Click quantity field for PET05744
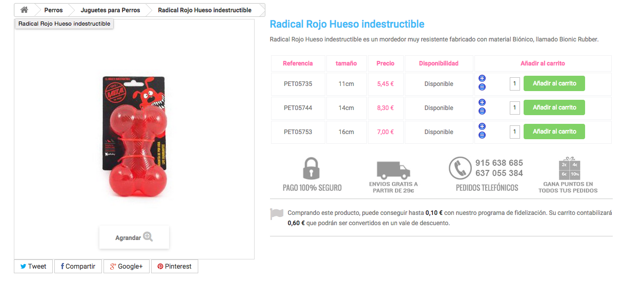Image resolution: width=644 pixels, height=284 pixels. (515, 108)
